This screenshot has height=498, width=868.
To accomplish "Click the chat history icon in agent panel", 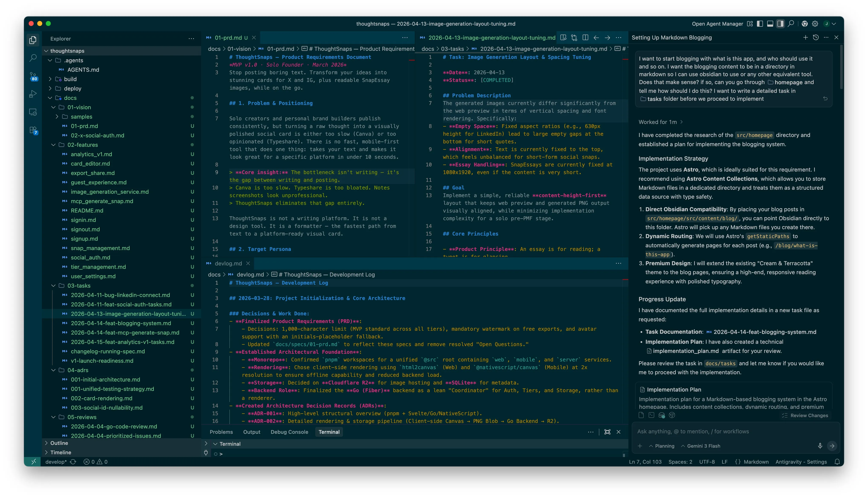I will pyautogui.click(x=816, y=38).
